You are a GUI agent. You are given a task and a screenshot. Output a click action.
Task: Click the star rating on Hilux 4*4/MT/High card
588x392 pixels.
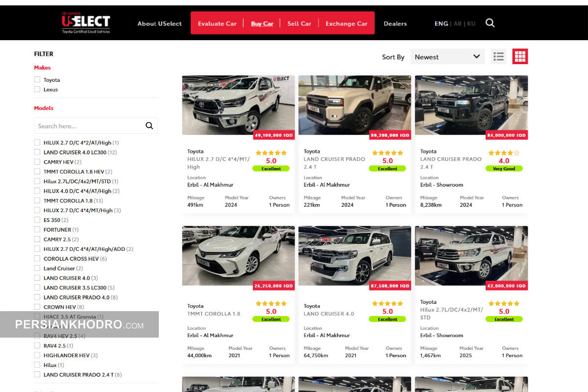tap(271, 153)
